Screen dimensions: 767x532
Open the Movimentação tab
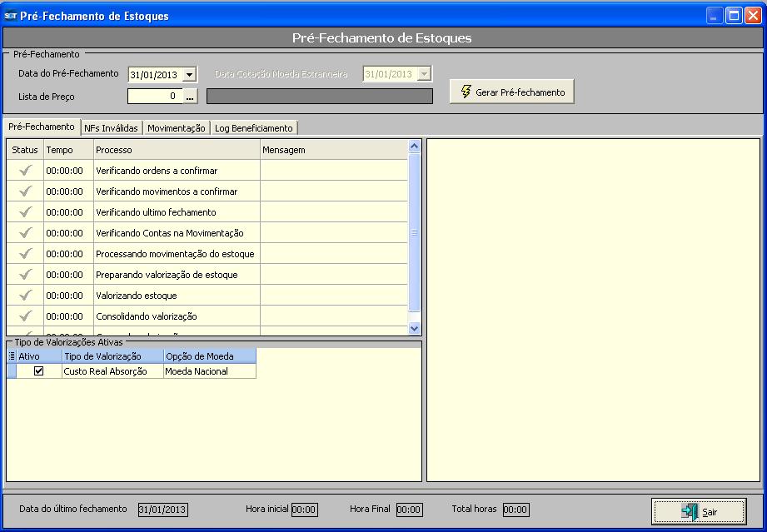(x=176, y=128)
